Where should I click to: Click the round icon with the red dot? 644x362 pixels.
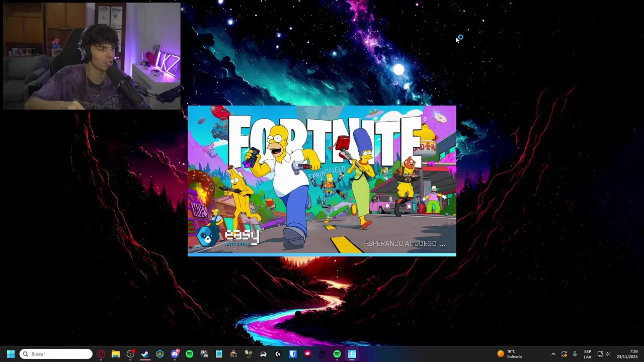130,354
